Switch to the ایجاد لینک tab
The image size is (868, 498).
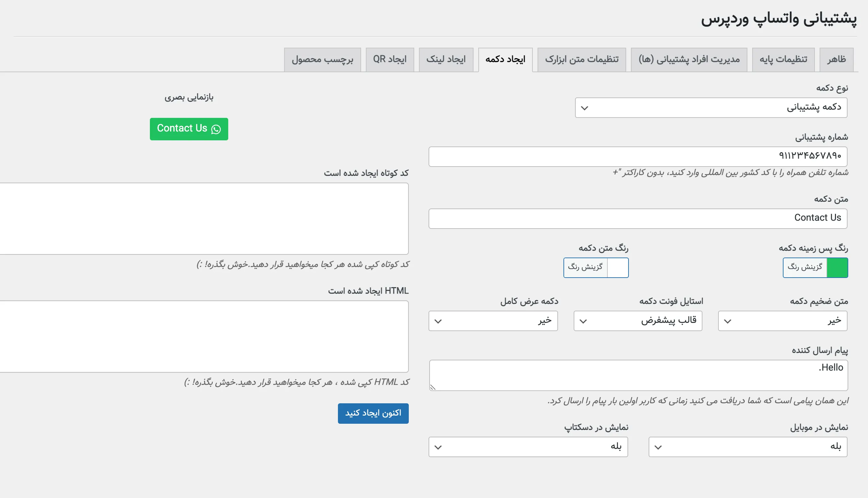pyautogui.click(x=446, y=60)
